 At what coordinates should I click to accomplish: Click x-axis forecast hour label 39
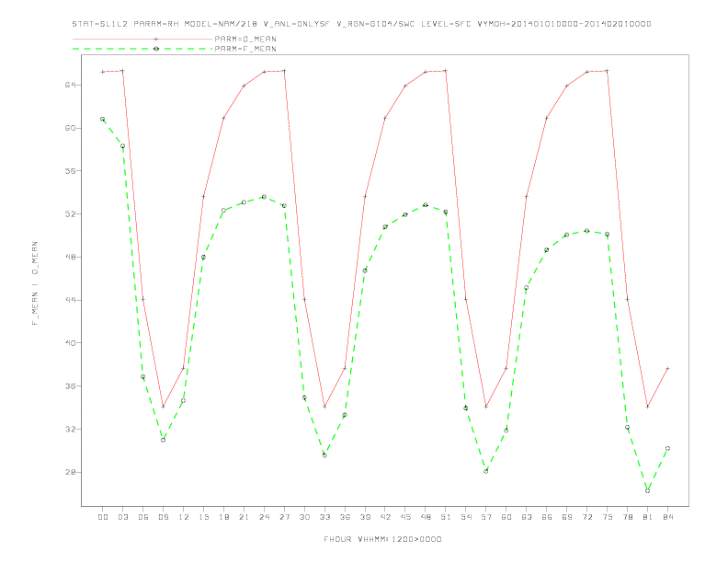(x=365, y=517)
